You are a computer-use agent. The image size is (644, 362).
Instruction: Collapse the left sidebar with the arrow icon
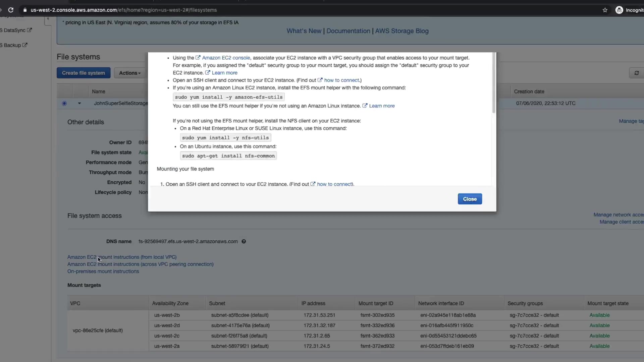click(48, 19)
